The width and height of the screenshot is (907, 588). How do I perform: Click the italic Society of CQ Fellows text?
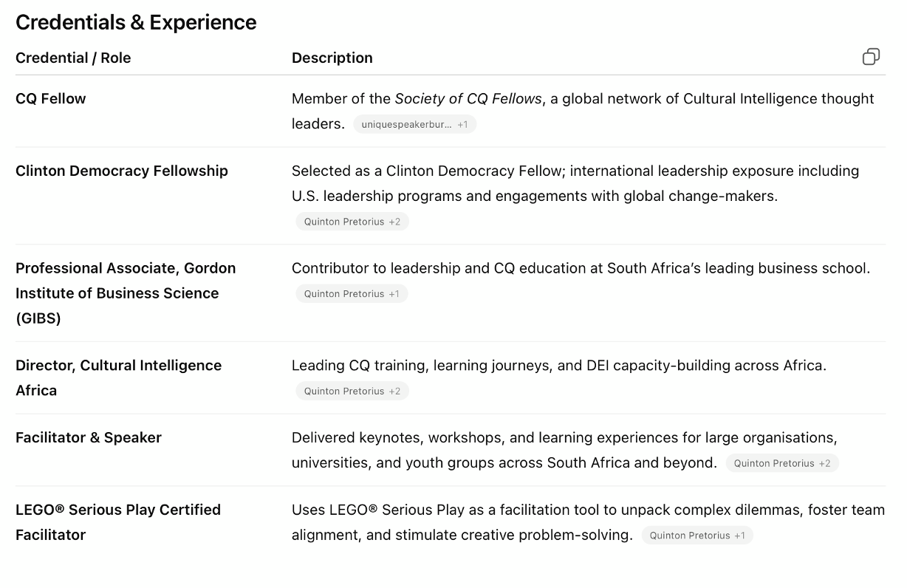click(x=468, y=99)
